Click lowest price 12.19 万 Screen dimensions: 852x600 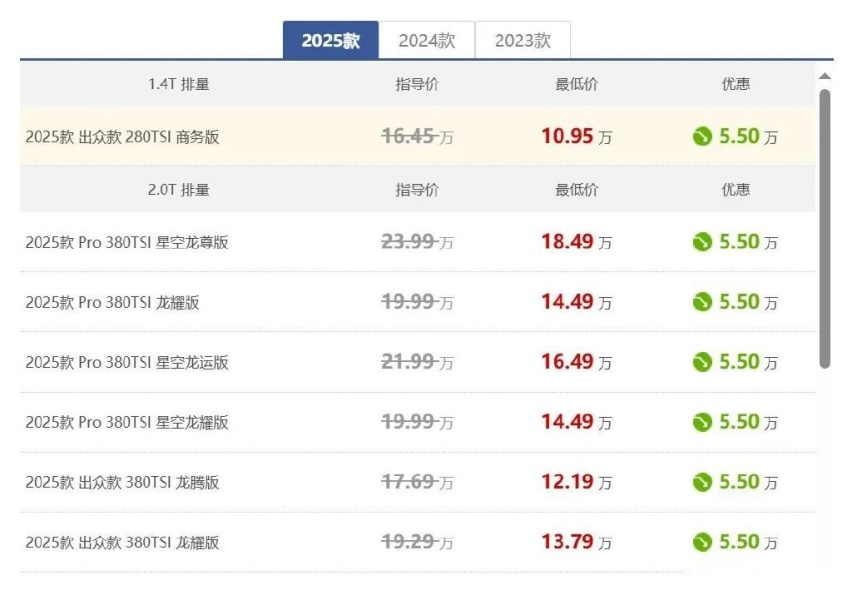point(577,482)
